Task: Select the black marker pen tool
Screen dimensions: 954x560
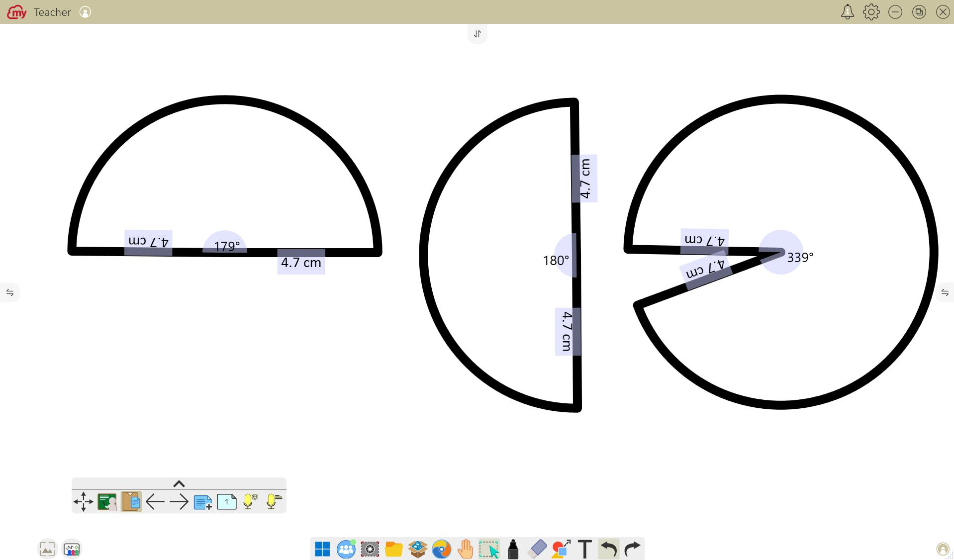Action: coord(513,549)
